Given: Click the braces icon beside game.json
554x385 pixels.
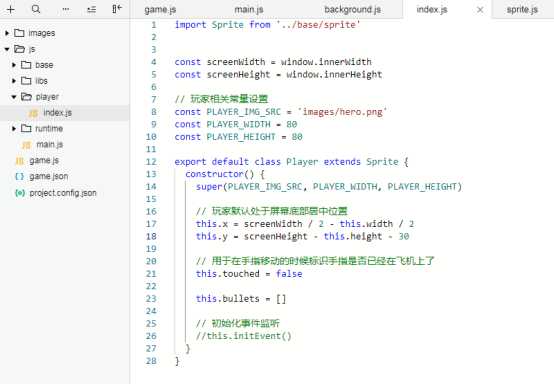Looking at the screenshot, I should point(20,176).
